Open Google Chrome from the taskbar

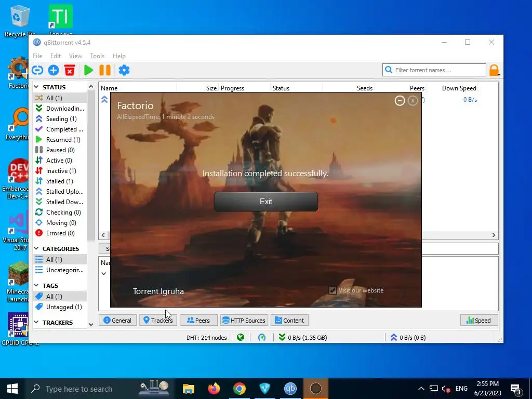tap(239, 389)
